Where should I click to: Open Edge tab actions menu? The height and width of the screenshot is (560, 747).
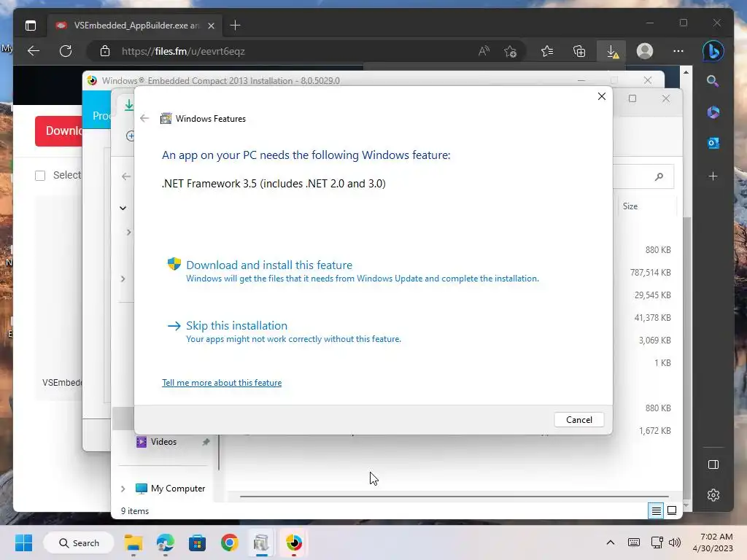pos(31,26)
